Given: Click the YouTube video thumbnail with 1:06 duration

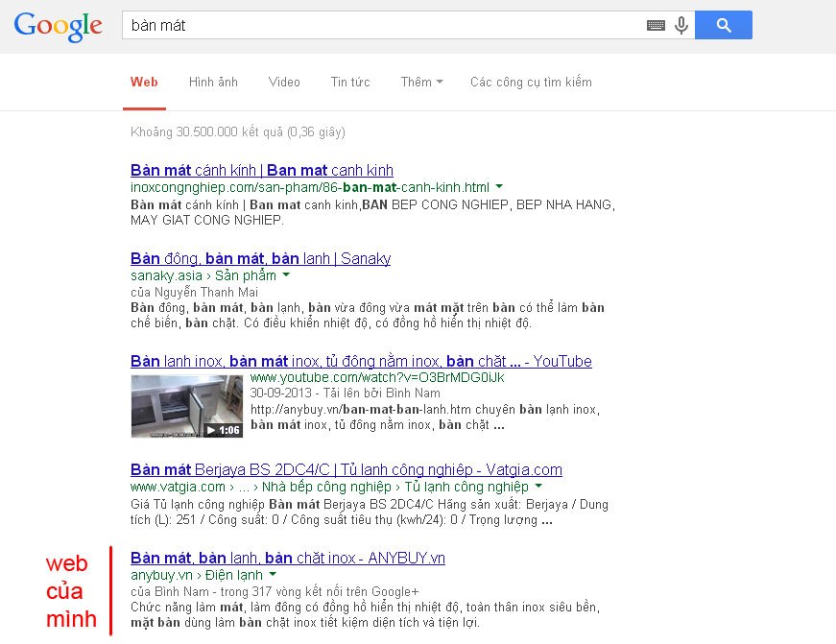Looking at the screenshot, I should pos(186,406).
